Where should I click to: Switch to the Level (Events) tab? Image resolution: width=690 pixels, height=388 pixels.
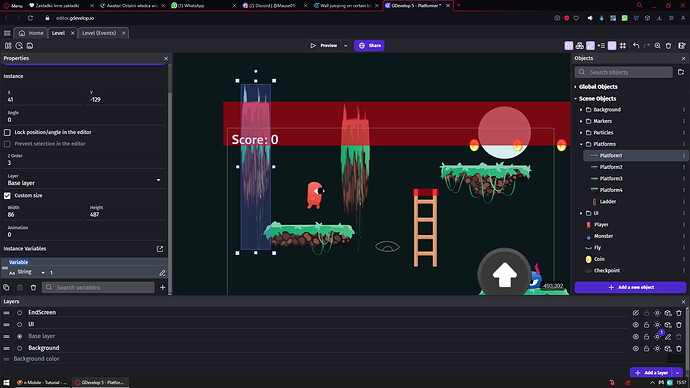(x=99, y=33)
